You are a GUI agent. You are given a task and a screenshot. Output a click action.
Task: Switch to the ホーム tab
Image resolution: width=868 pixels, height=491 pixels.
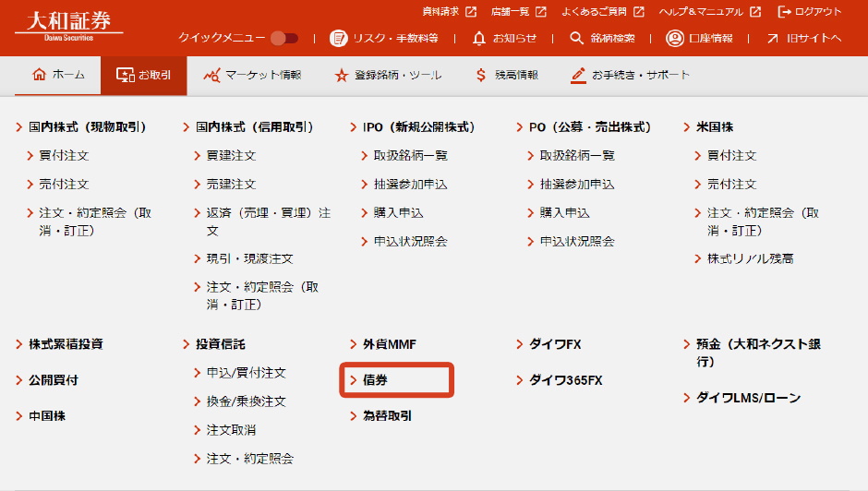pos(58,76)
